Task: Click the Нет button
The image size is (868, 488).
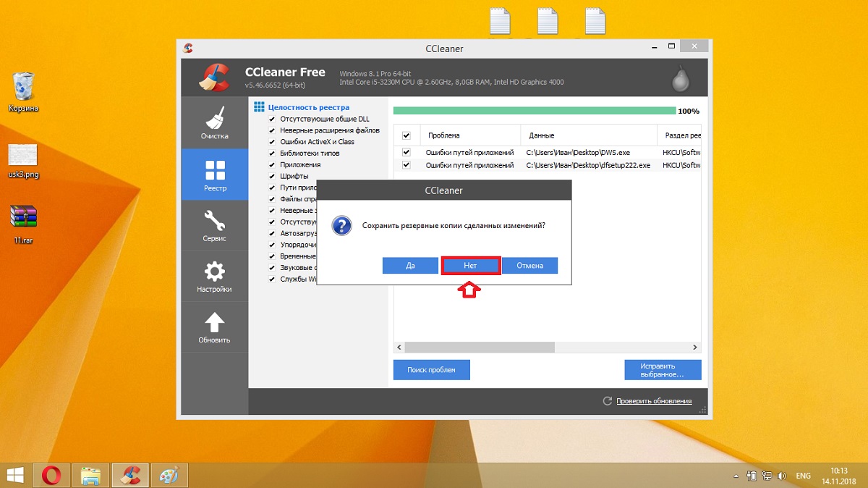Action: (x=471, y=266)
